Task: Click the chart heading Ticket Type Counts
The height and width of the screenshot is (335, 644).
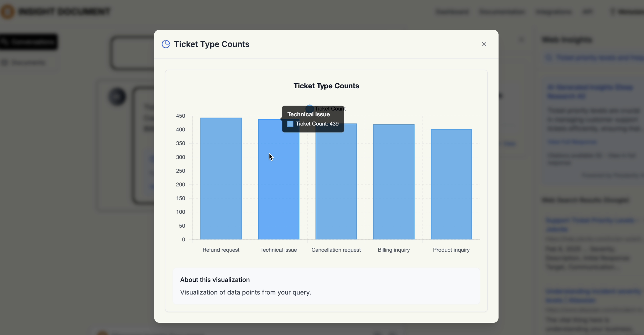Action: pyautogui.click(x=326, y=86)
